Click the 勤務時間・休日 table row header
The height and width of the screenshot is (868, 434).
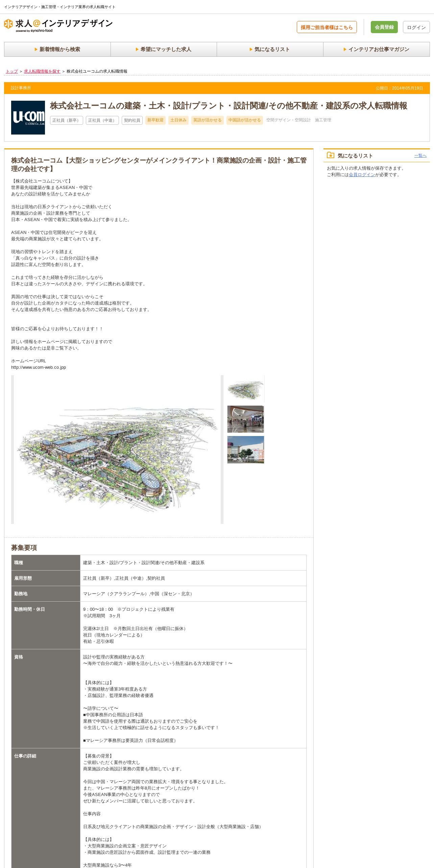coord(46,625)
